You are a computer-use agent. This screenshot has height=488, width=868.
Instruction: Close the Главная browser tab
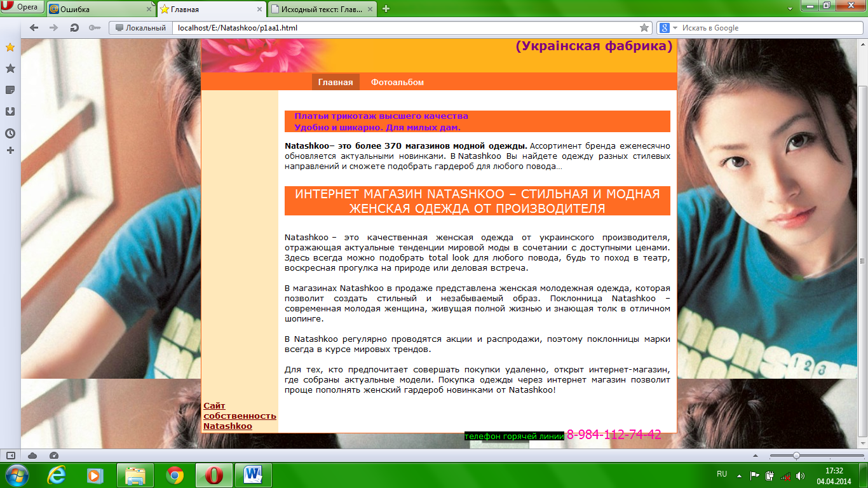coord(259,10)
